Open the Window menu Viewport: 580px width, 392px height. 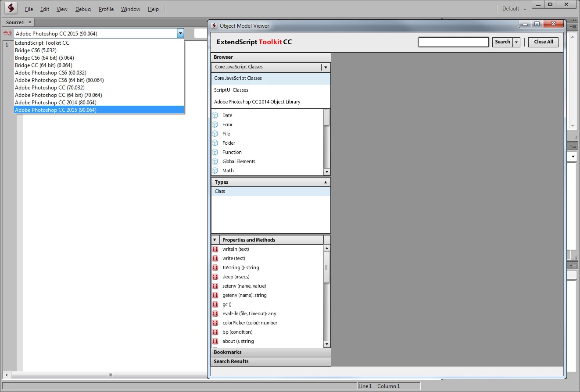[x=131, y=9]
